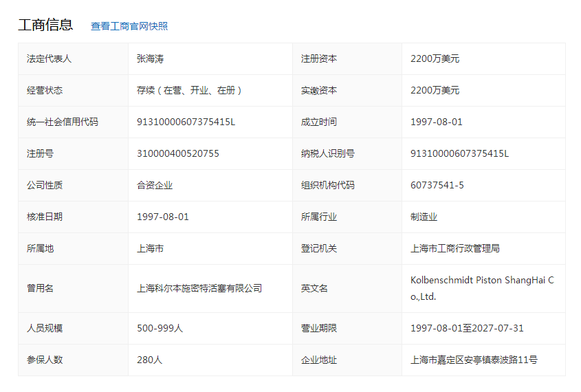Image resolution: width=581 pixels, height=392 pixels.
Task: Click the 人员规模 label cell
Action: pyautogui.click(x=74, y=328)
